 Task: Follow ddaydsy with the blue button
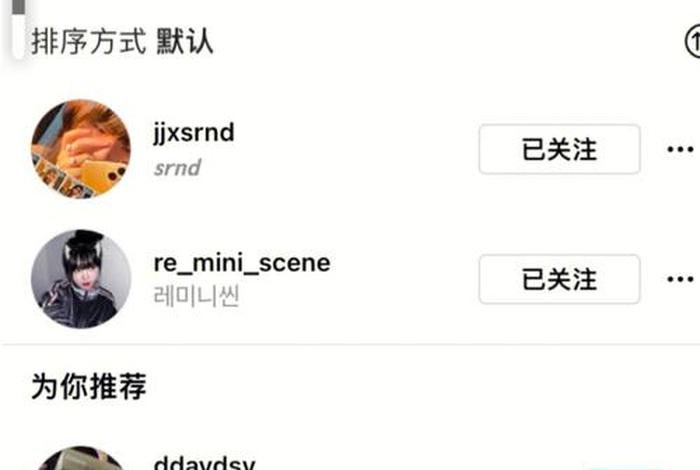pyautogui.click(x=625, y=467)
